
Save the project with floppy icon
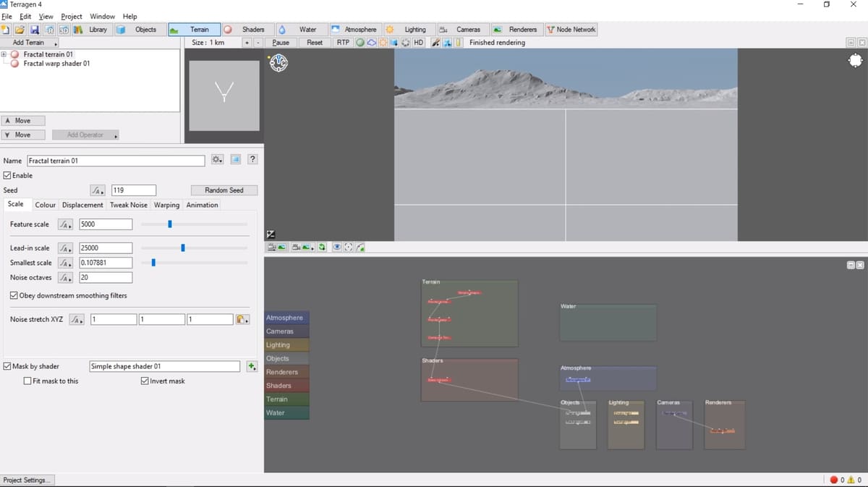pyautogui.click(x=35, y=30)
